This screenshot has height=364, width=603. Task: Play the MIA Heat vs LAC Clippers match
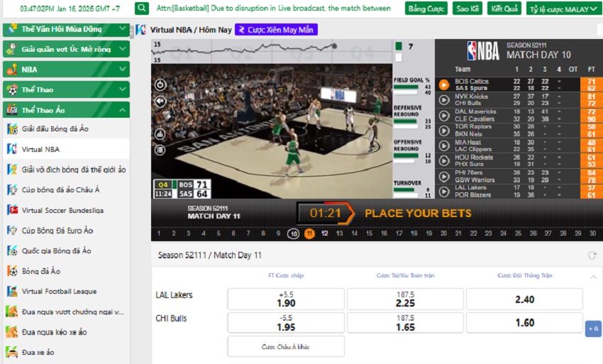[444, 146]
